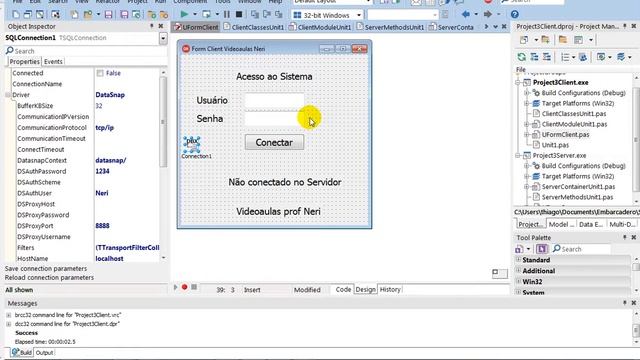
Task: Switch to the History view tab
Action: tap(390, 289)
